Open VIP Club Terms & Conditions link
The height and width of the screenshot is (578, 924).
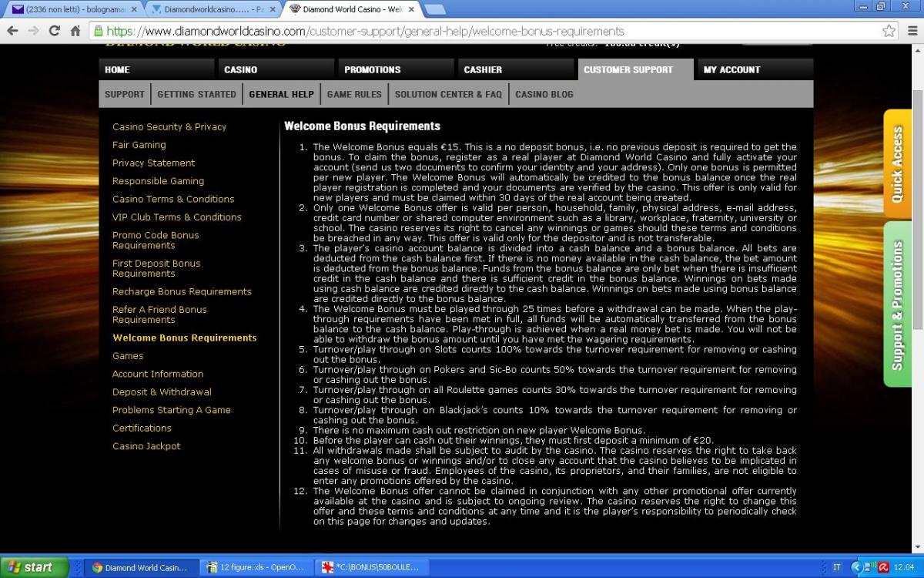[x=177, y=217]
